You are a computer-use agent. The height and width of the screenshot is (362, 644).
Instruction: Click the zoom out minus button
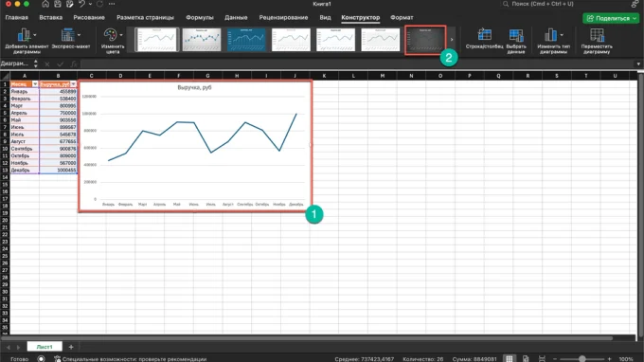click(554, 359)
